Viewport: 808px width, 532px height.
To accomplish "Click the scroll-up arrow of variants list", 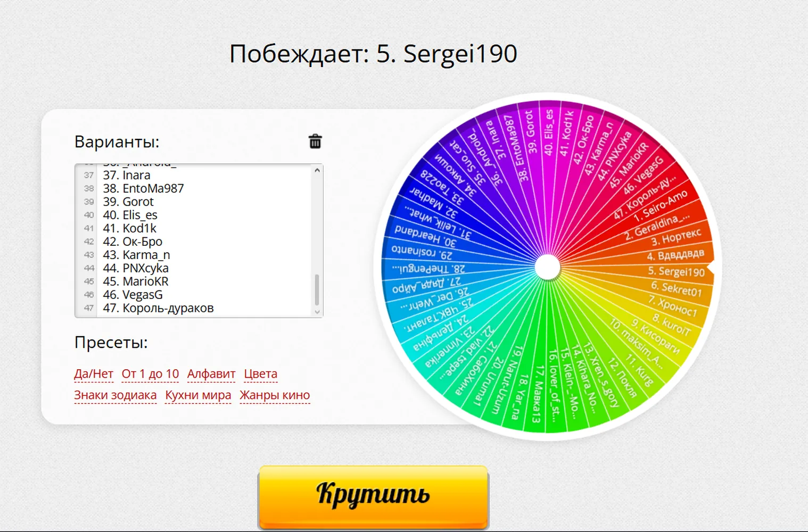I will click(x=317, y=170).
